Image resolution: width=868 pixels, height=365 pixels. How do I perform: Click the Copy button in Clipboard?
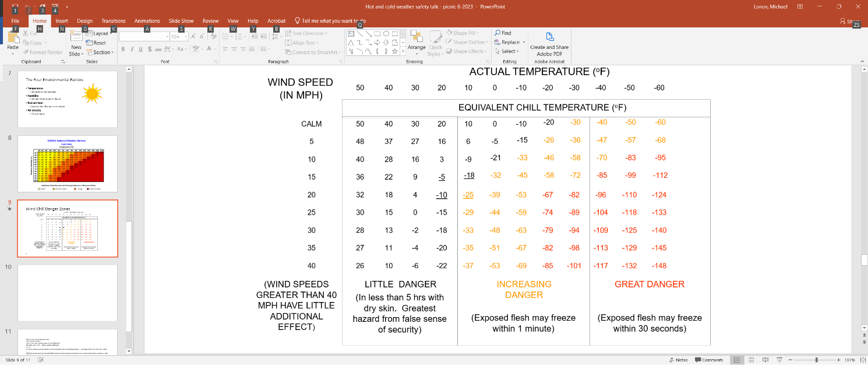pyautogui.click(x=33, y=43)
